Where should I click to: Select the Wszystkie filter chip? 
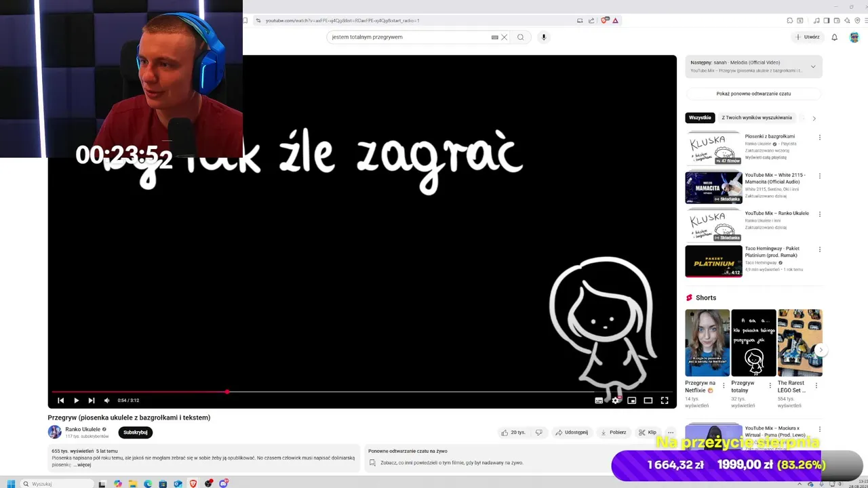tap(700, 118)
